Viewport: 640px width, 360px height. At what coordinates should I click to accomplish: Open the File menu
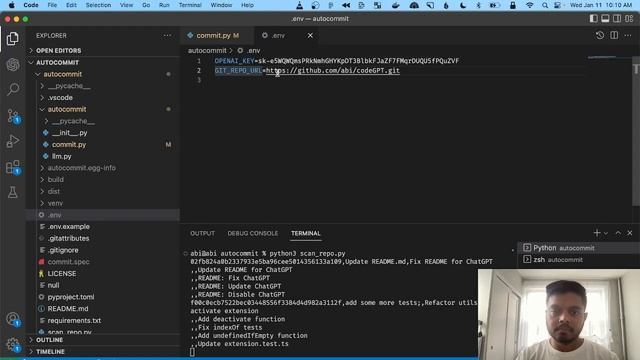pos(52,5)
